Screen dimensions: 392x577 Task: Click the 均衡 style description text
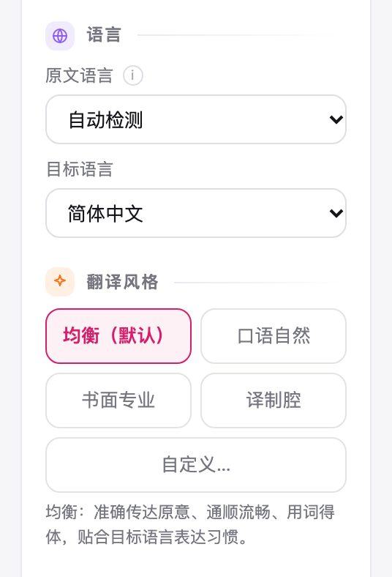pos(190,524)
